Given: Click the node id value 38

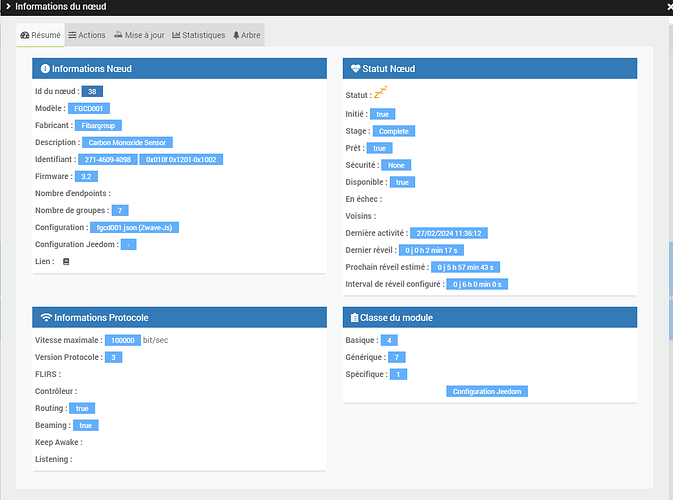Looking at the screenshot, I should [92, 91].
